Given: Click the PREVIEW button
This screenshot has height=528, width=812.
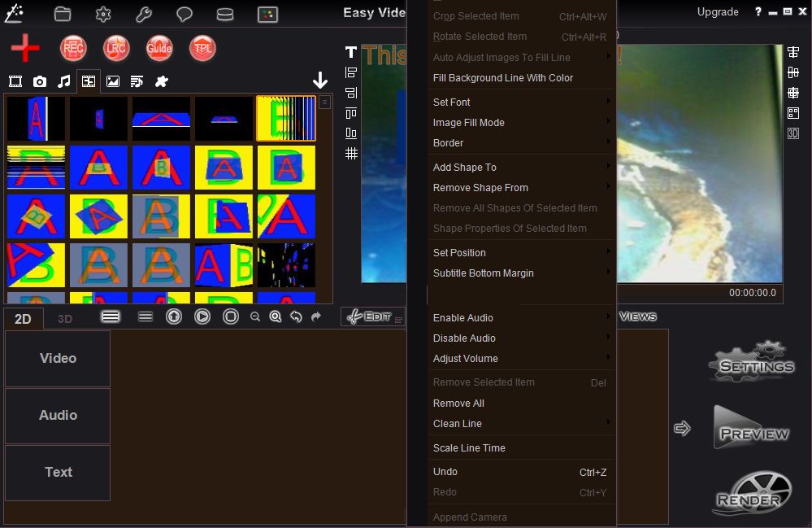Looking at the screenshot, I should pos(752,428).
